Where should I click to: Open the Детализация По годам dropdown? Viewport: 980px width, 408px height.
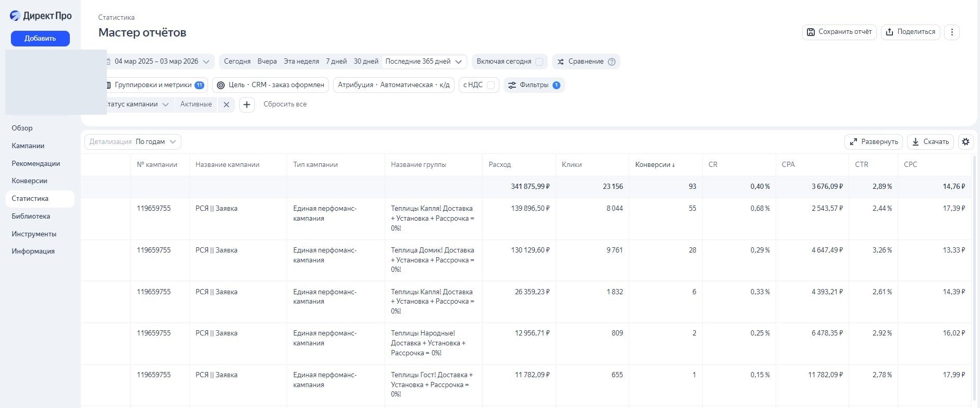(133, 141)
